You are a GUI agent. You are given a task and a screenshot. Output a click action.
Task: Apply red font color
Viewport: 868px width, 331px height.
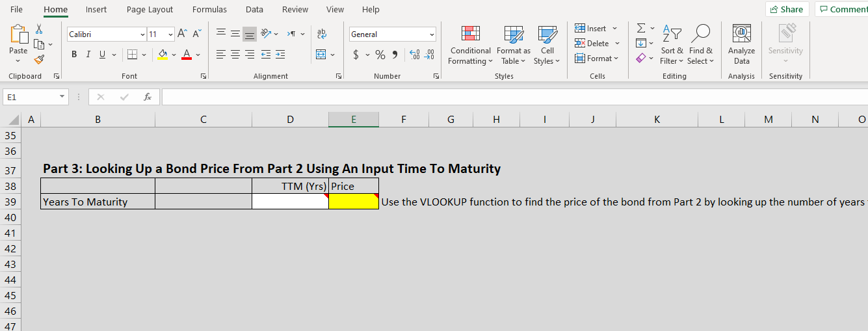187,55
